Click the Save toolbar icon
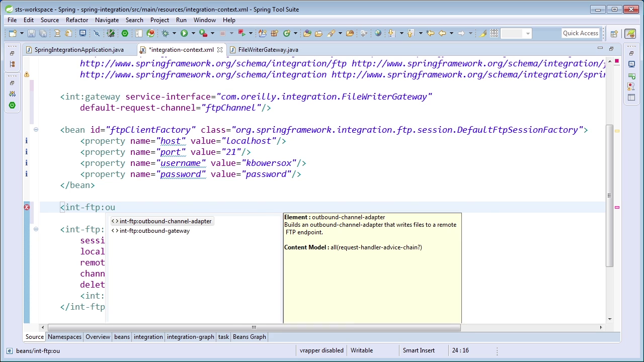 31,33
